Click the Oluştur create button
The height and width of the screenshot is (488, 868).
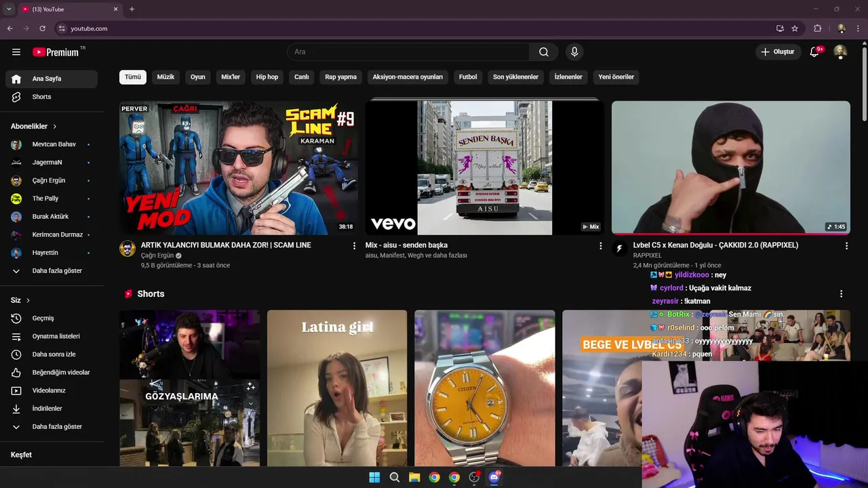pyautogui.click(x=777, y=52)
